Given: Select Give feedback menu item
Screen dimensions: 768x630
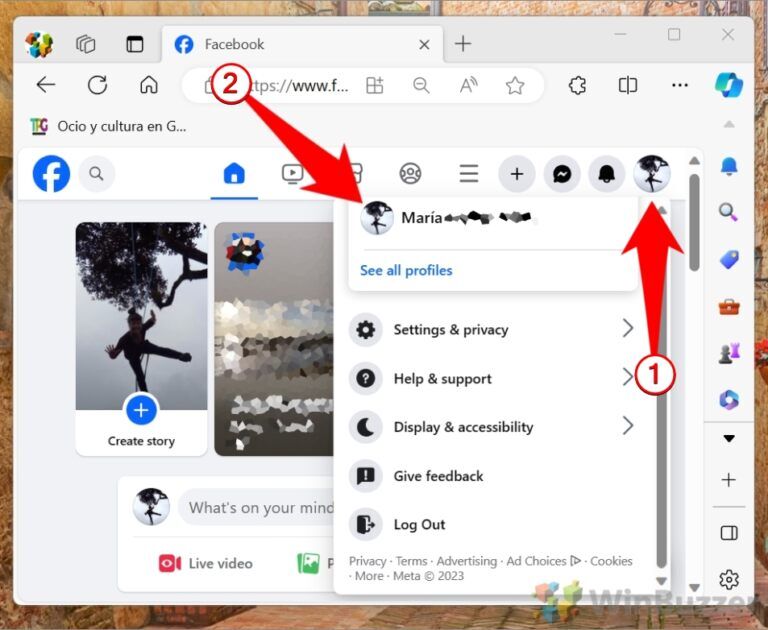Looking at the screenshot, I should (x=492, y=476).
